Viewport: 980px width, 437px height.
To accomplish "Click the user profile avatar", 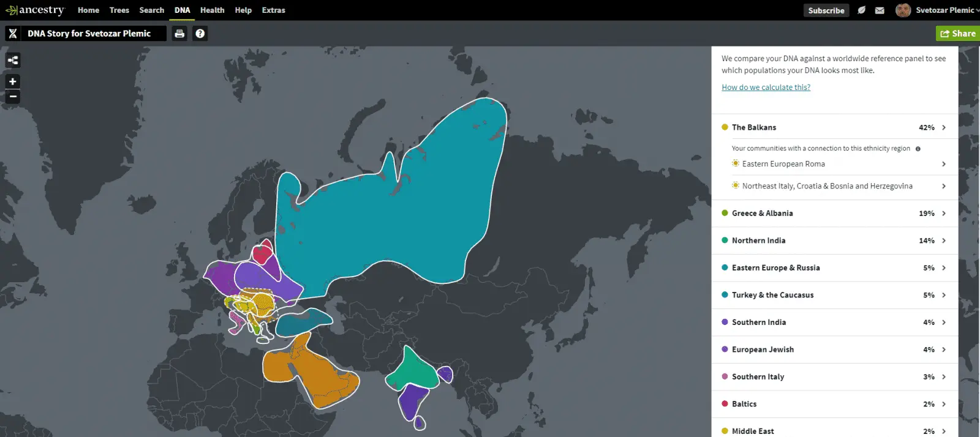I will [903, 10].
